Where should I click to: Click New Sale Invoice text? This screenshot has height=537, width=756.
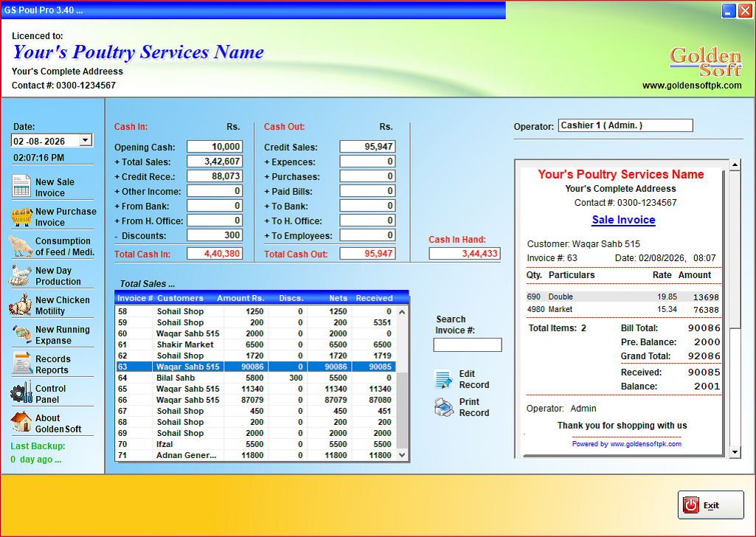55,187
